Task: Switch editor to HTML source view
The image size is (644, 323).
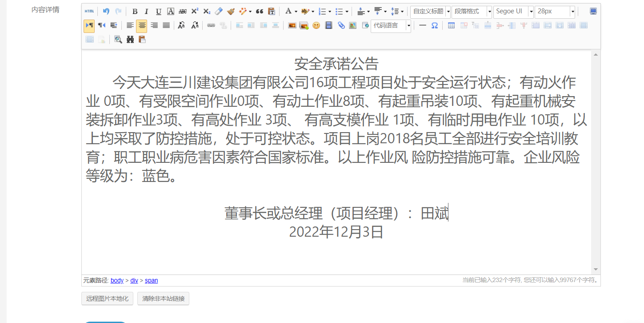Action: pos(89,12)
